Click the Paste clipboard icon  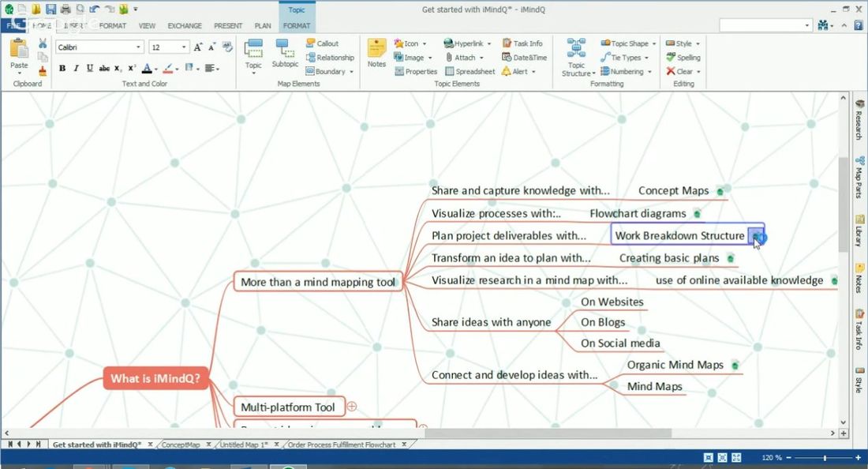click(x=19, y=49)
